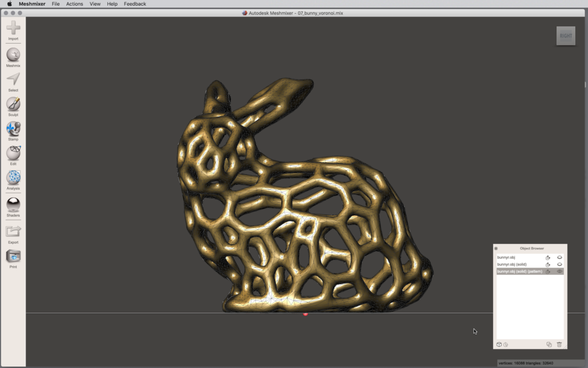Show the bunnyr.obj (solid) (pattern) object
The width and height of the screenshot is (588, 368).
coord(559,271)
